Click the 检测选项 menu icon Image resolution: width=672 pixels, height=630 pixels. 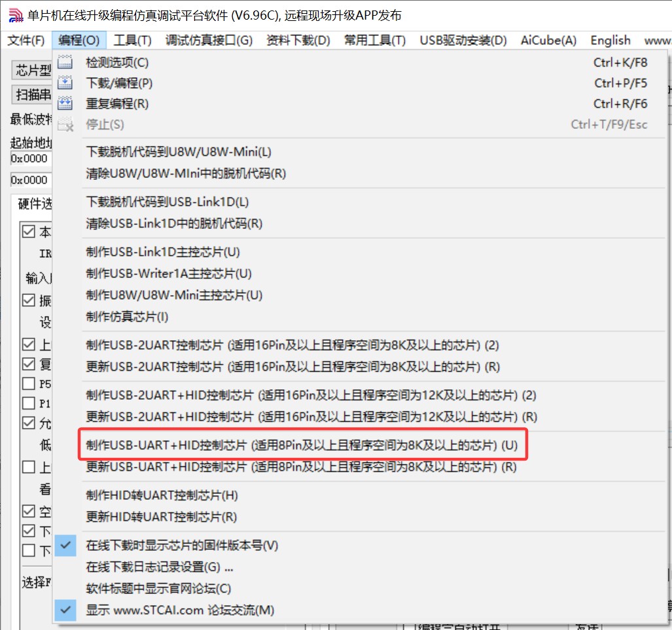[65, 63]
